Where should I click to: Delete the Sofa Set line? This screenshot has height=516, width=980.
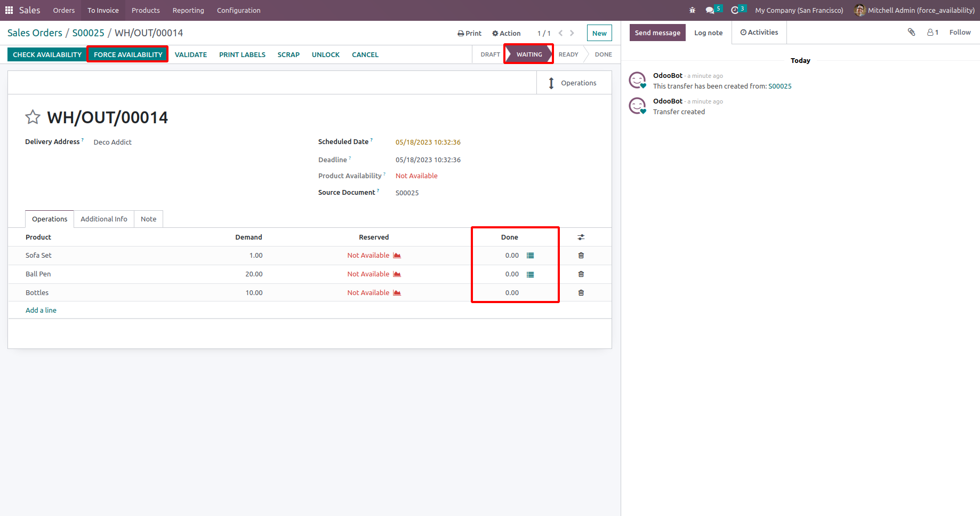[581, 256]
